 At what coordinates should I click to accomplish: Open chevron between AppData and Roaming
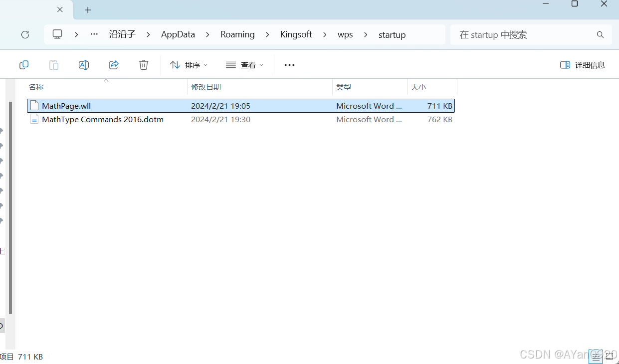tap(207, 34)
